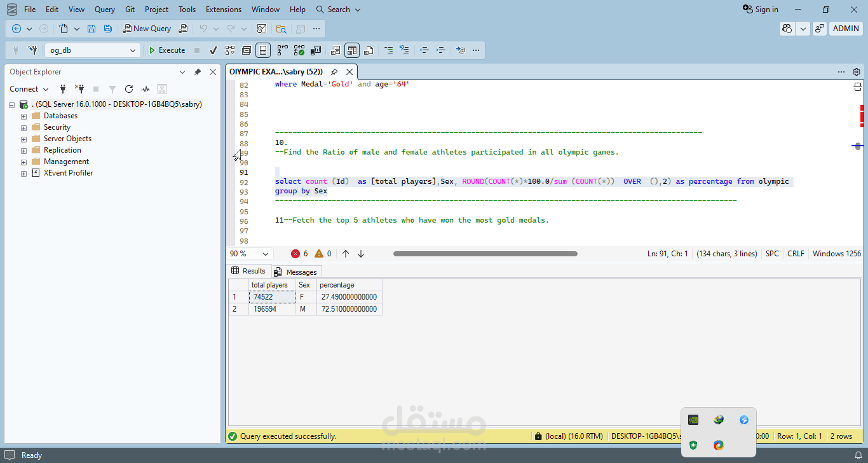Toggle Include Actual Execution Plan
The width and height of the screenshot is (868, 463).
point(282,50)
